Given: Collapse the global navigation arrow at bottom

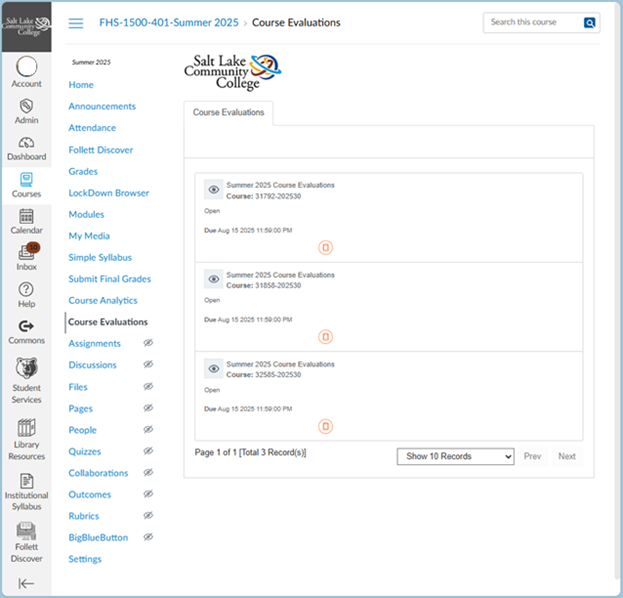Looking at the screenshot, I should click(26, 584).
